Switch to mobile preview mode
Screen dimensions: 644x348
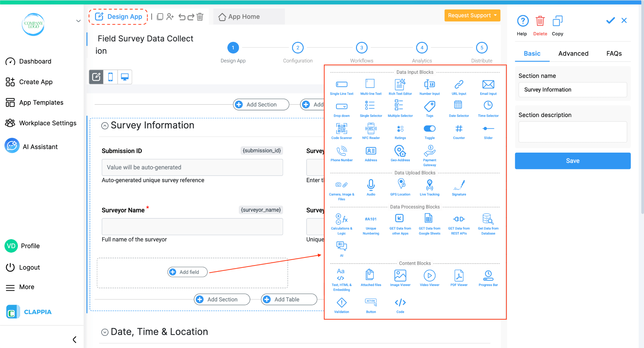110,77
